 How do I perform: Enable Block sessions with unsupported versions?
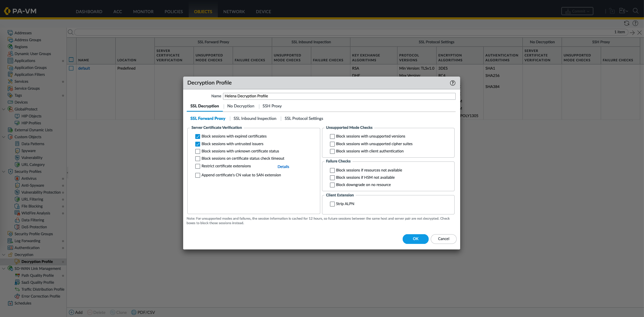[332, 137]
